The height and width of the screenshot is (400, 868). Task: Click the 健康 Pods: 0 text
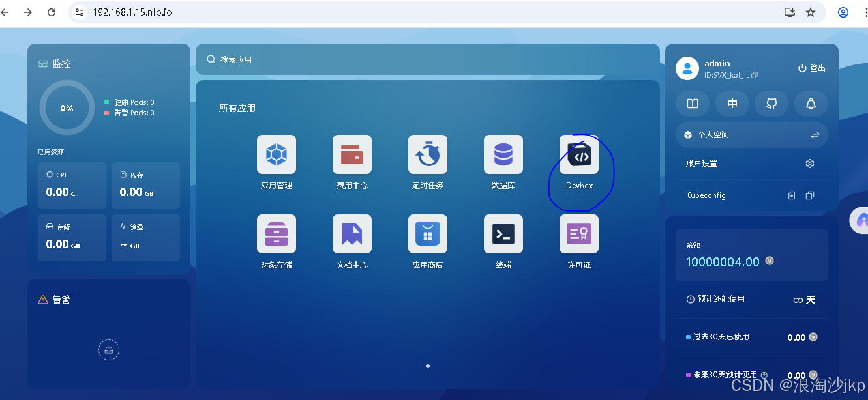134,102
